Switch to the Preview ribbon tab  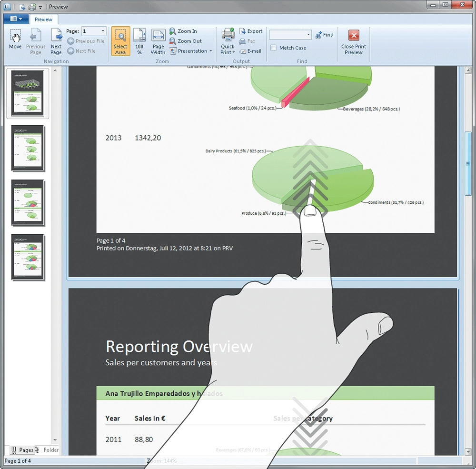(43, 20)
